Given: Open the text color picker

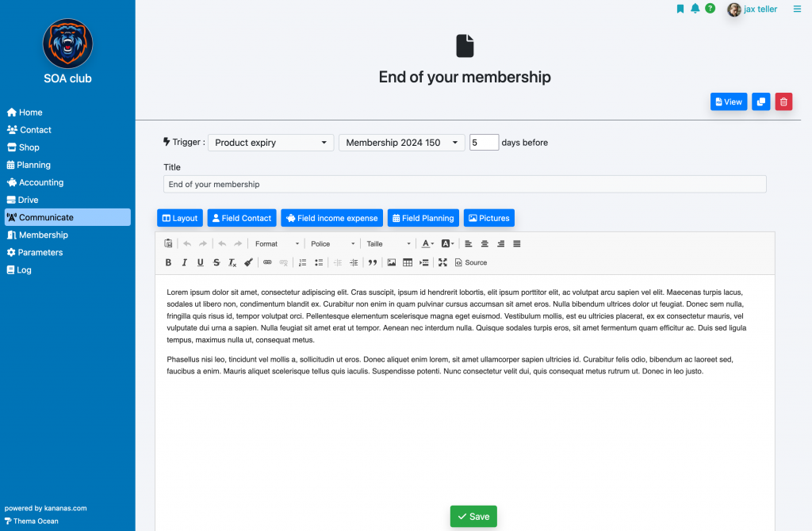Looking at the screenshot, I should click(427, 244).
